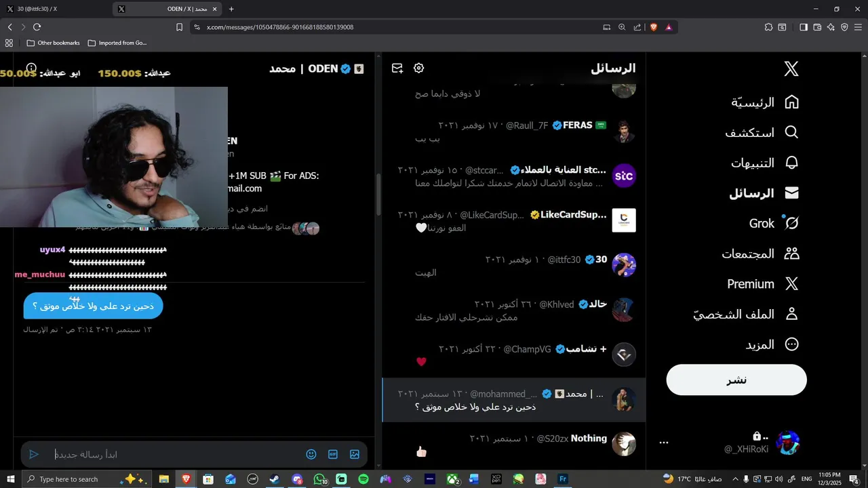Open المجتمعات communities page

761,253
